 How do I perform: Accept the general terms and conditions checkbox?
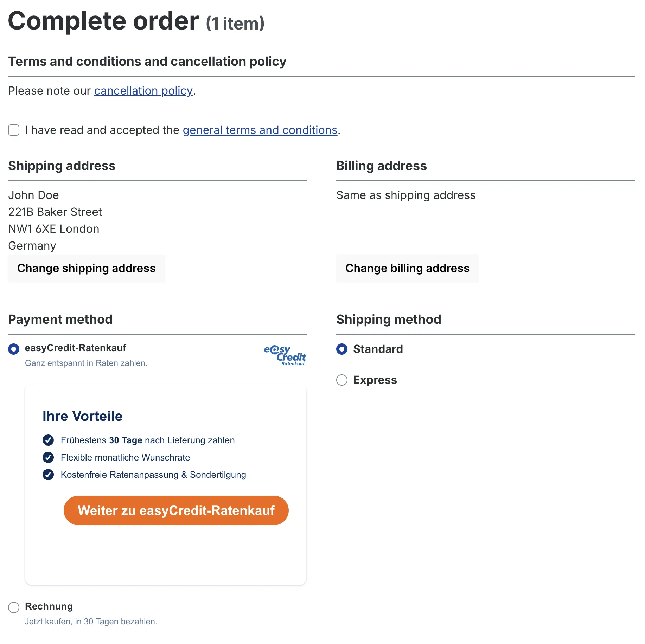[14, 130]
